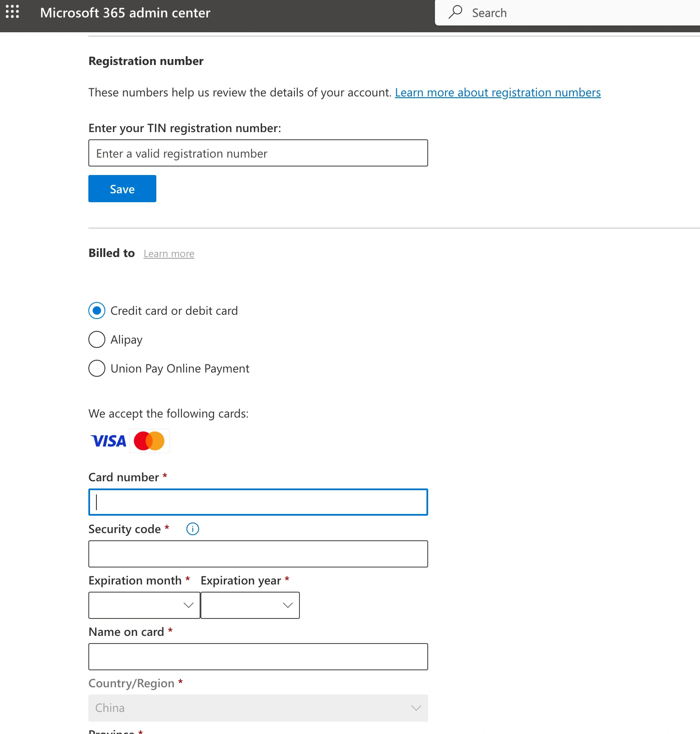Click the Visa card logo
700x734 pixels.
click(x=109, y=441)
